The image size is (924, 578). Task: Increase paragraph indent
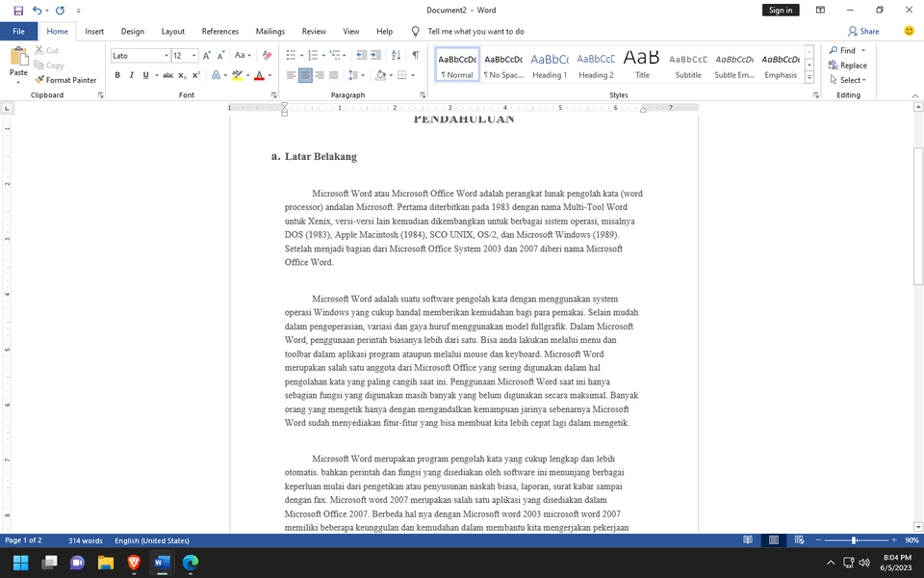375,56
